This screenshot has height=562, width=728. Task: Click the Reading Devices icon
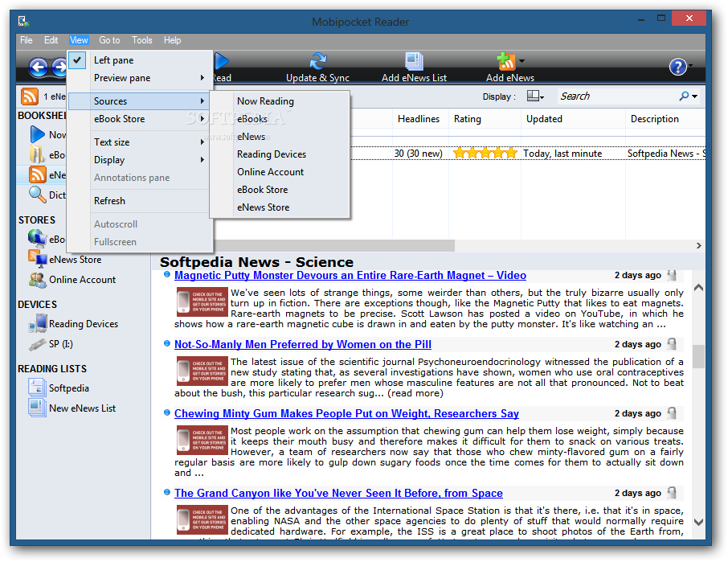[x=38, y=324]
